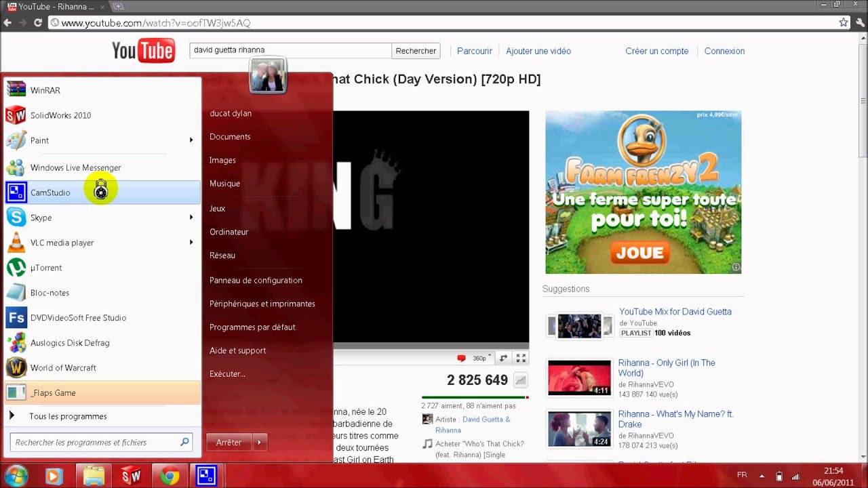Screen dimensions: 868x488
Task: Click the Arrêter shutdown button
Action: 229,443
